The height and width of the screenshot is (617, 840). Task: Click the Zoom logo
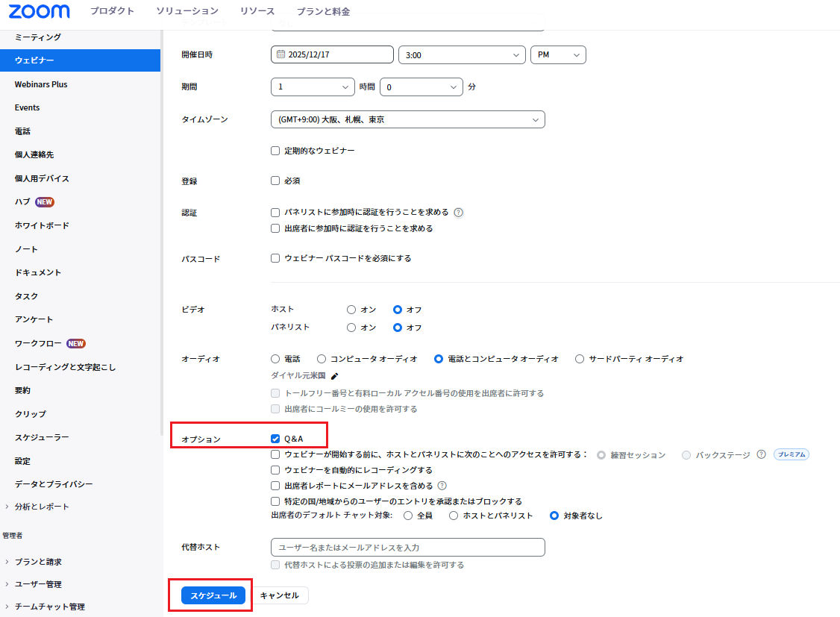click(x=40, y=11)
